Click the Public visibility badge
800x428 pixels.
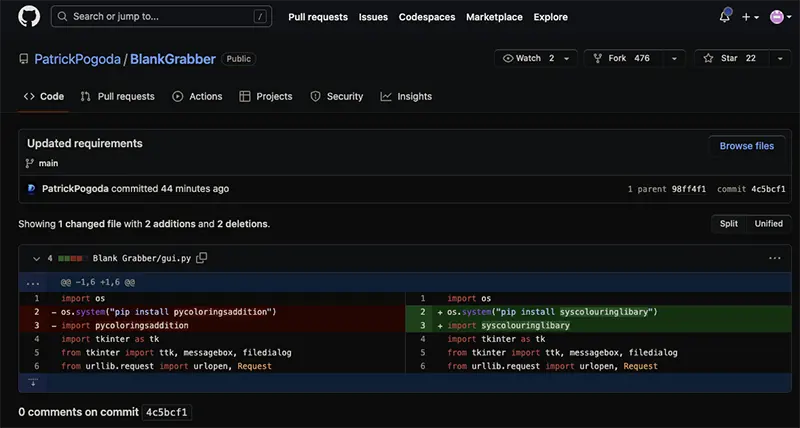[238, 59]
